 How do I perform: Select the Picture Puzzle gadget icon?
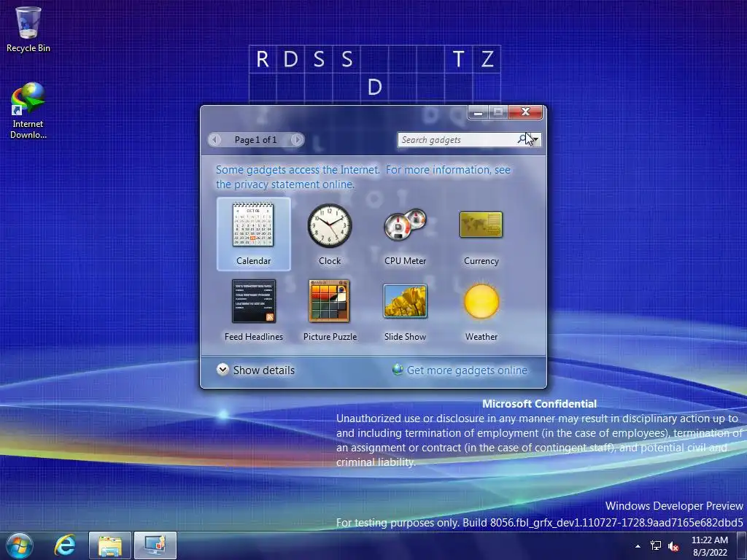point(329,301)
